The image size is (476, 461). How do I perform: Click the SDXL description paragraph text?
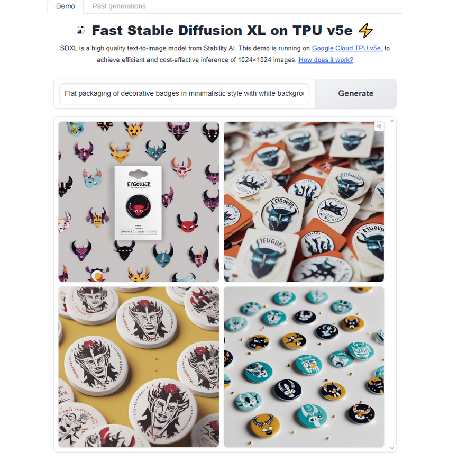(x=225, y=54)
